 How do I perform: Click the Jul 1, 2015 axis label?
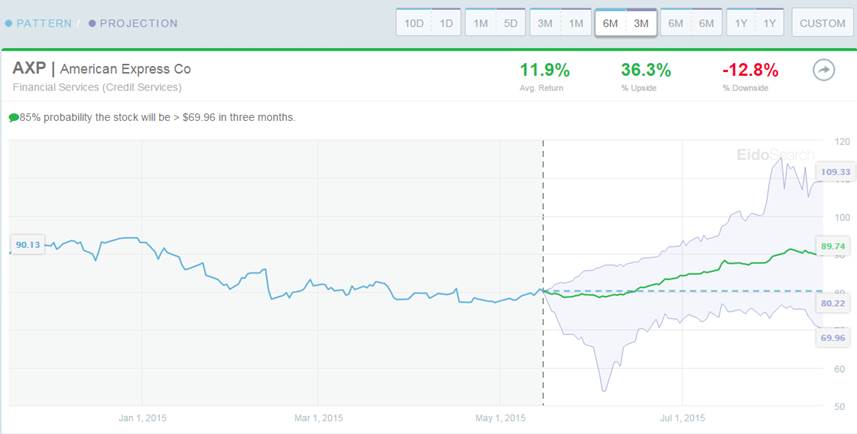(682, 418)
